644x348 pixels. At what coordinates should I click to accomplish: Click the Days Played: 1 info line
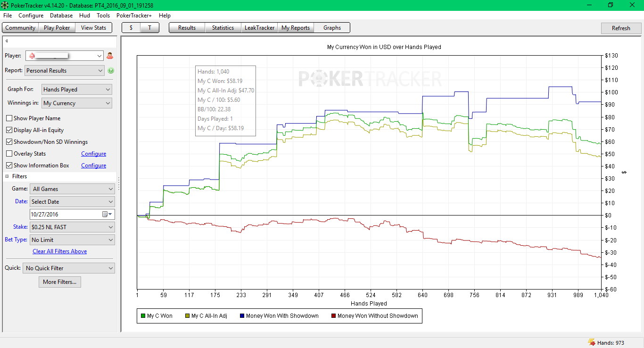[215, 119]
